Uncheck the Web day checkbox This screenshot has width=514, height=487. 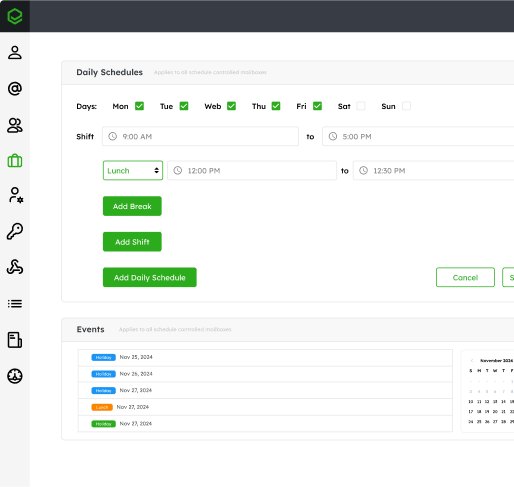[x=232, y=106]
